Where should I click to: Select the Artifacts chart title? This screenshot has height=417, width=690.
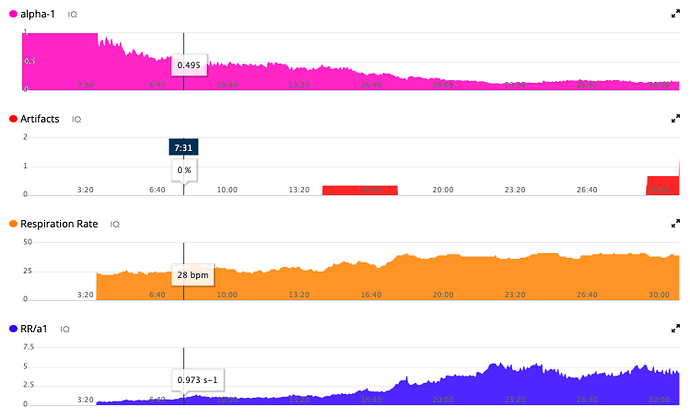click(x=40, y=119)
